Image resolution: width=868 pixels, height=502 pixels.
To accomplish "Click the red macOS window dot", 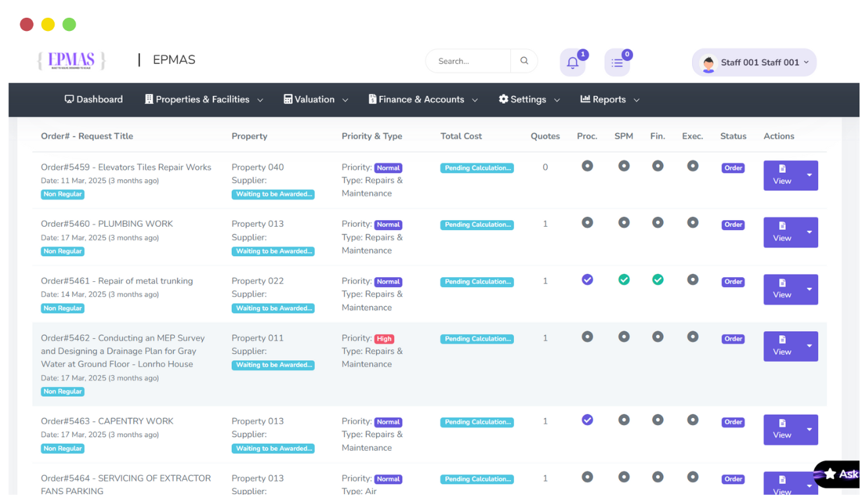I will (x=27, y=25).
